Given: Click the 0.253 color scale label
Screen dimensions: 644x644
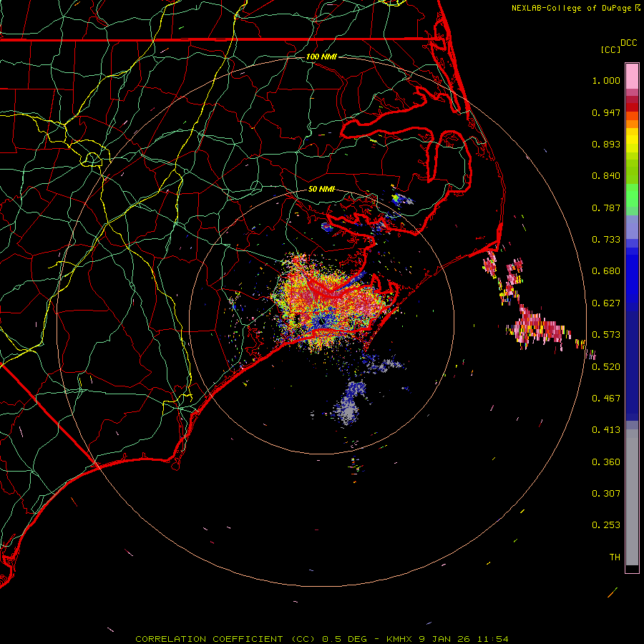Looking at the screenshot, I should coord(606,525).
